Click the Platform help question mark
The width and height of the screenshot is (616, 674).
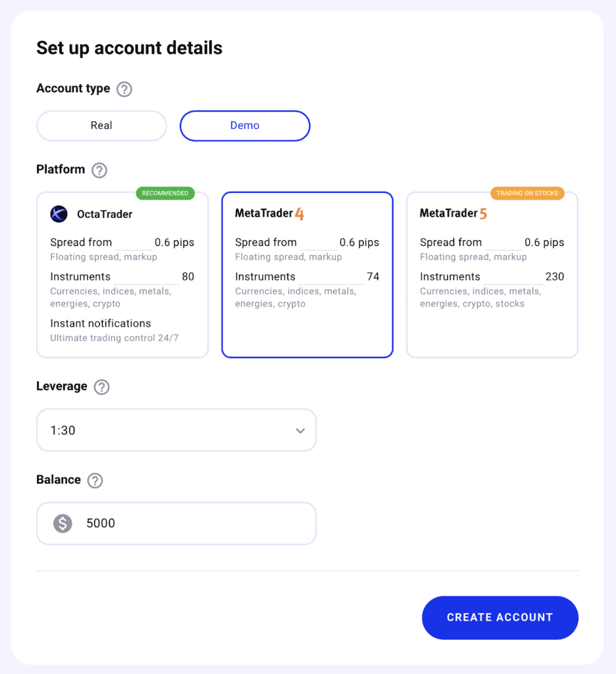(99, 170)
